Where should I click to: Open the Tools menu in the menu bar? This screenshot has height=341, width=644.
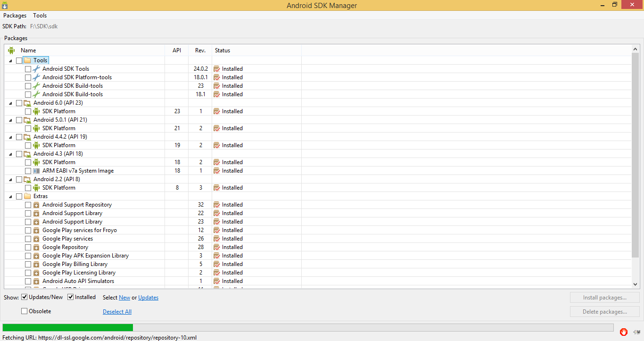pos(40,16)
